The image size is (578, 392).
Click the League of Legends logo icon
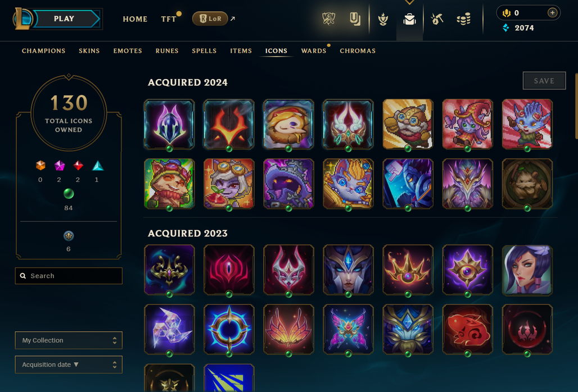[x=22, y=19]
